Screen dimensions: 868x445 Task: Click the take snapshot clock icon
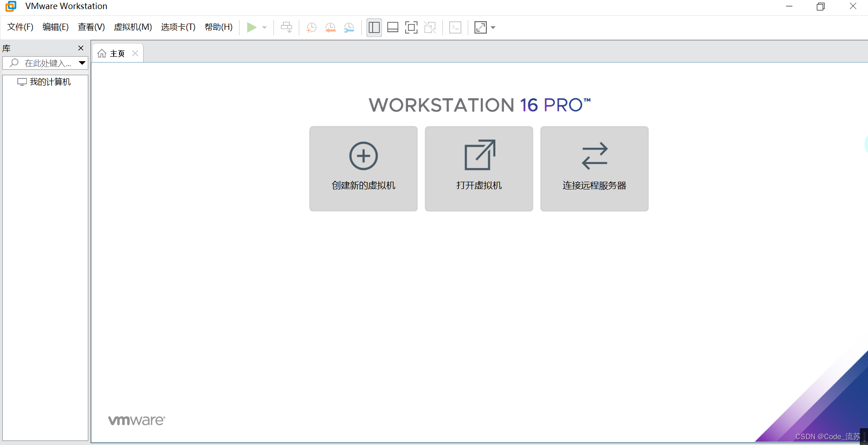311,28
